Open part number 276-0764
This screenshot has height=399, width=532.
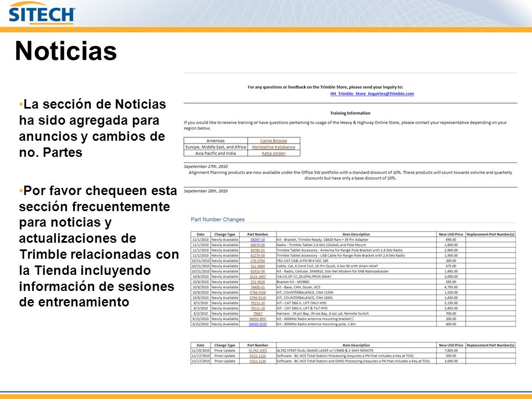(x=258, y=261)
